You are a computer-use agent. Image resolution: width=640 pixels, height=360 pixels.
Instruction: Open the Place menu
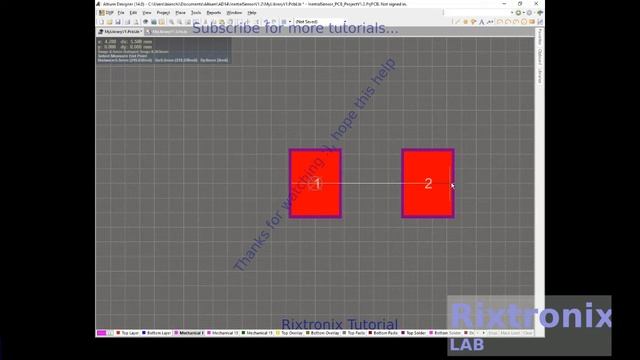tap(180, 13)
